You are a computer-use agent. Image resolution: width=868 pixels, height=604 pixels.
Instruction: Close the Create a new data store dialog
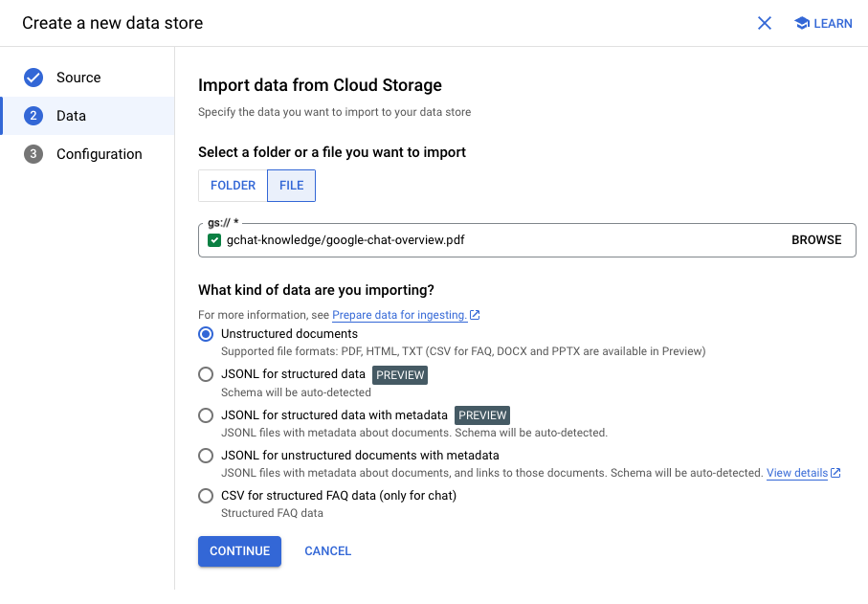coord(765,23)
